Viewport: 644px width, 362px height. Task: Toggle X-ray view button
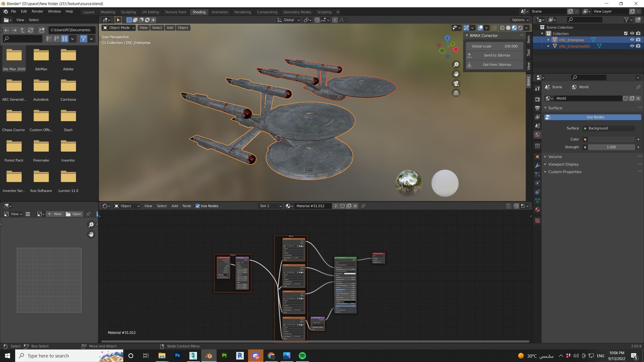tap(494, 28)
